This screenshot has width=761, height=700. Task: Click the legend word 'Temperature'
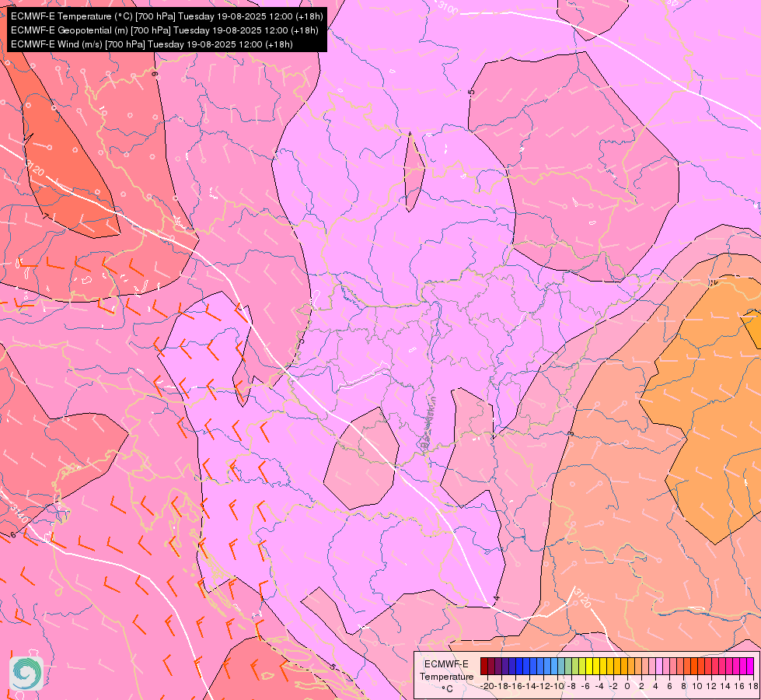(446, 677)
